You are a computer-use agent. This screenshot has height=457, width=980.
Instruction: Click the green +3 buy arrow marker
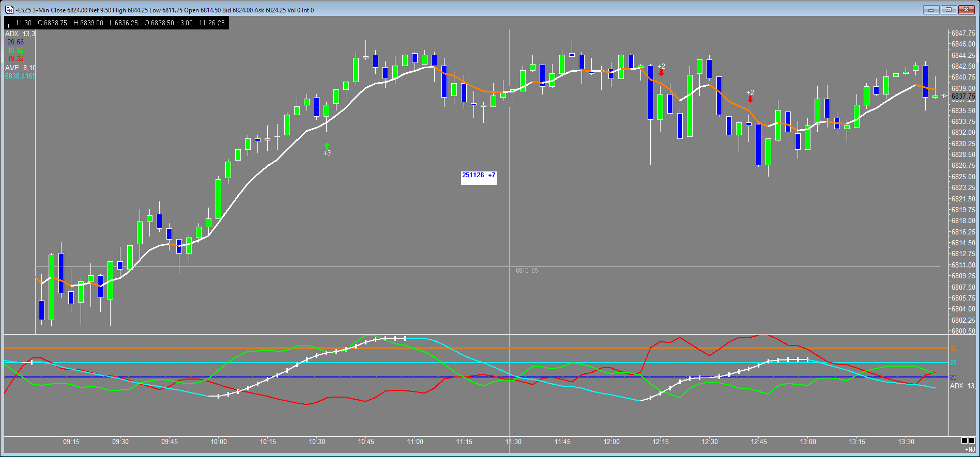(327, 146)
